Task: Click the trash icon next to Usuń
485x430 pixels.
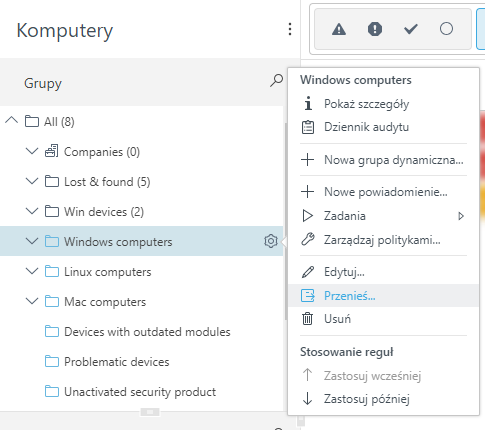Action: pos(307,319)
